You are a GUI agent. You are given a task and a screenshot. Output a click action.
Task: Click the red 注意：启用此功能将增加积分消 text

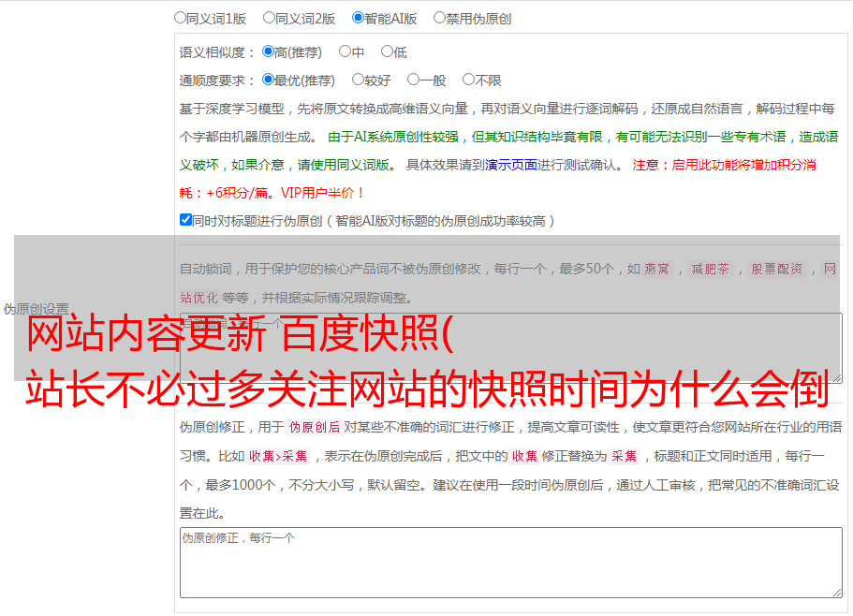pos(724,165)
